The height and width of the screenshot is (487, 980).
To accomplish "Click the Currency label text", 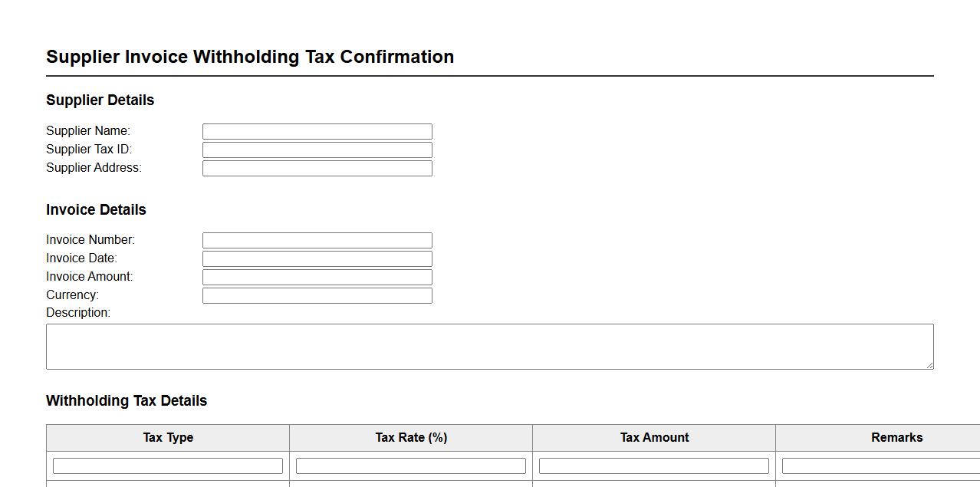I will 72,295.
